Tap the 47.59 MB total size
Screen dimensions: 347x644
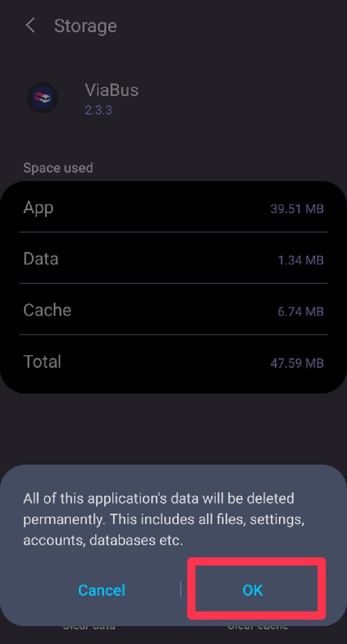[297, 363]
